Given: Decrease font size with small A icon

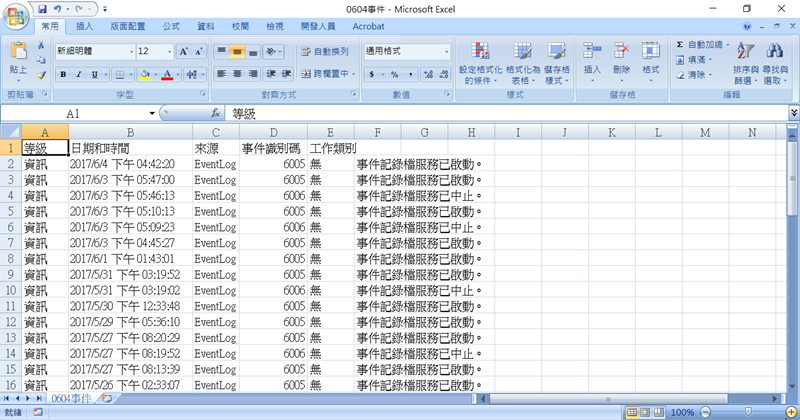Looking at the screenshot, I should point(198,51).
